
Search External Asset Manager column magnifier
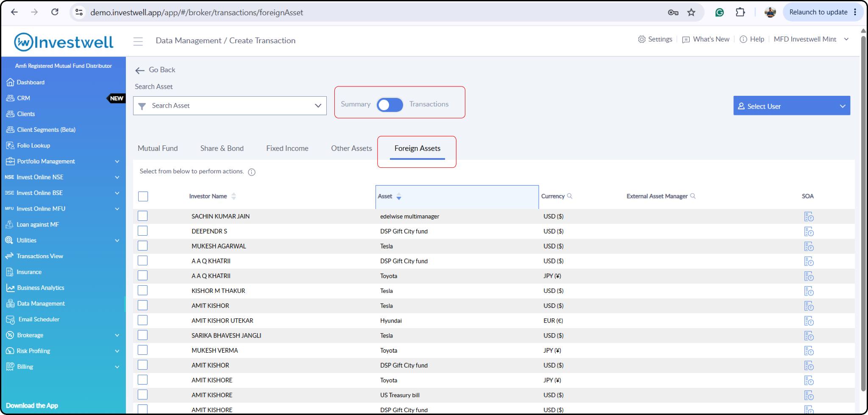(693, 196)
